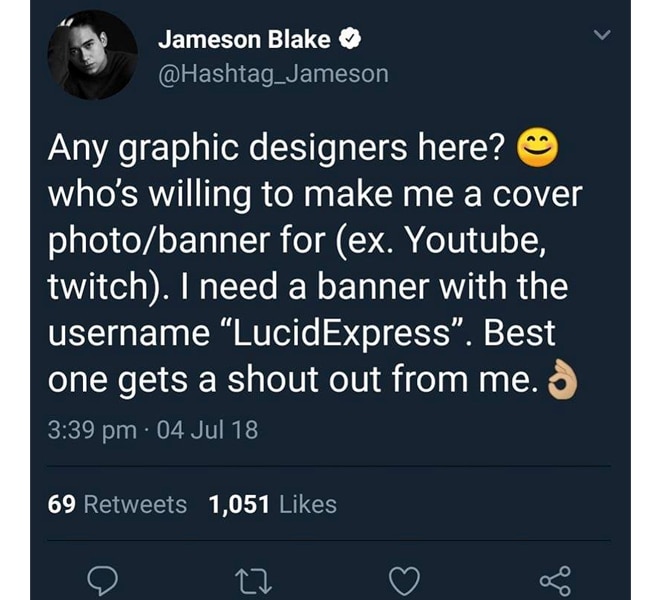Click the 3:39 pm timestamp

pos(92,431)
